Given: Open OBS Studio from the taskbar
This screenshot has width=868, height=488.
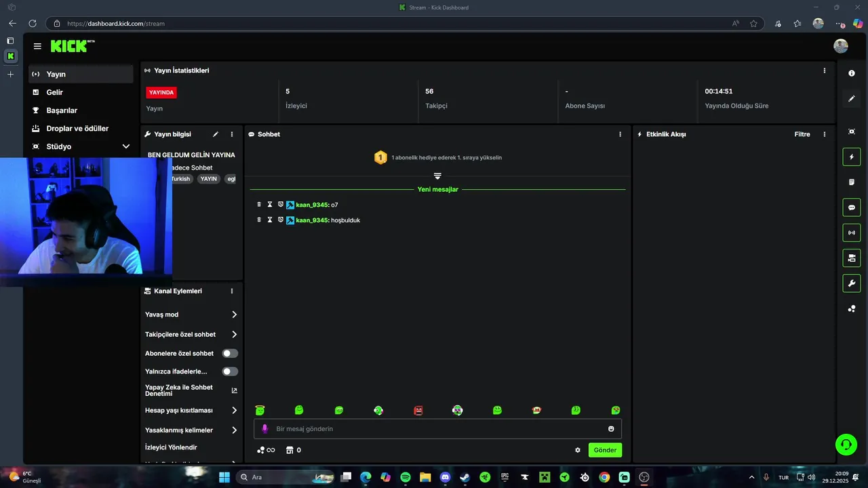Looking at the screenshot, I should pos(644,477).
